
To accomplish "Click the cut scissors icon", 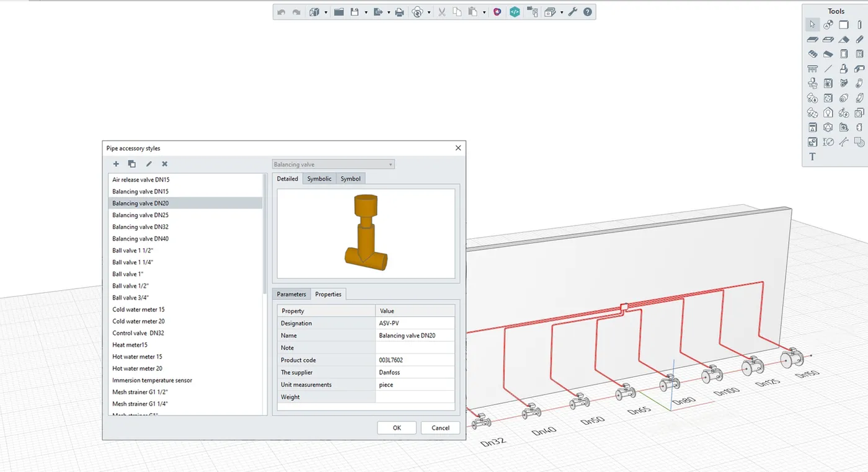I will (x=441, y=12).
